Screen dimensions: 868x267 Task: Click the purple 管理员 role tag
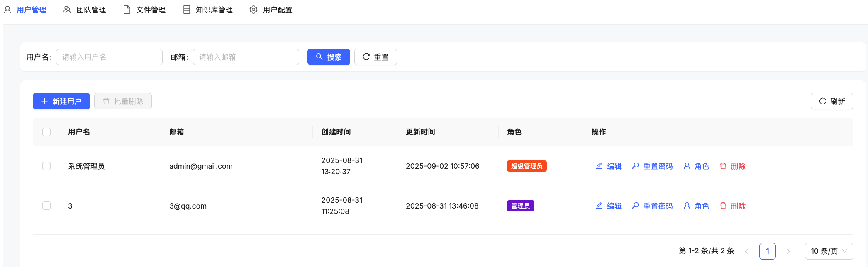click(520, 206)
